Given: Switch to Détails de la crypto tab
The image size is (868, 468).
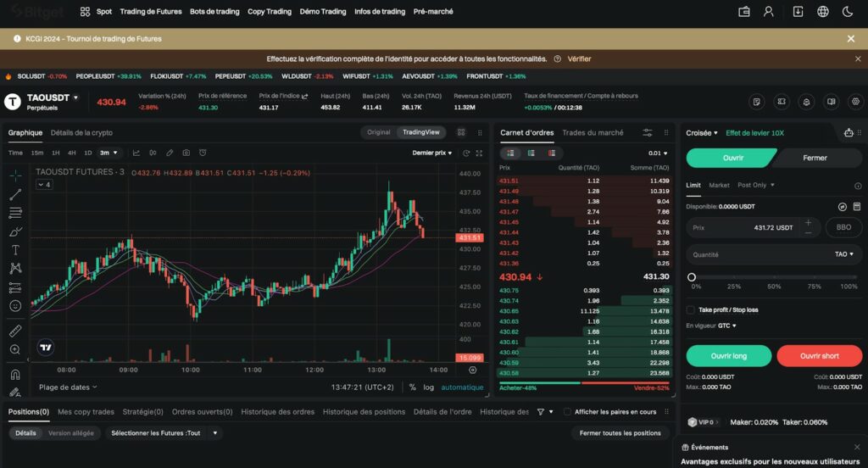Looking at the screenshot, I should coord(81,132).
